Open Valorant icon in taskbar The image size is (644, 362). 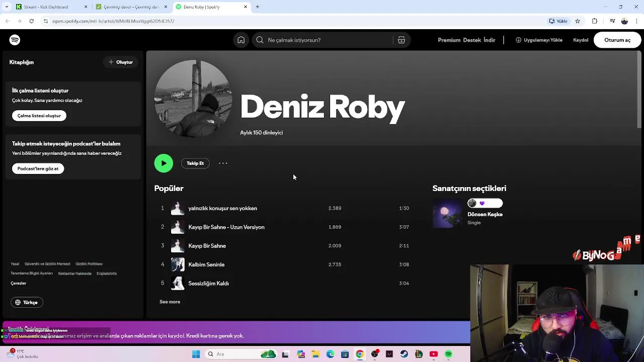point(389,354)
